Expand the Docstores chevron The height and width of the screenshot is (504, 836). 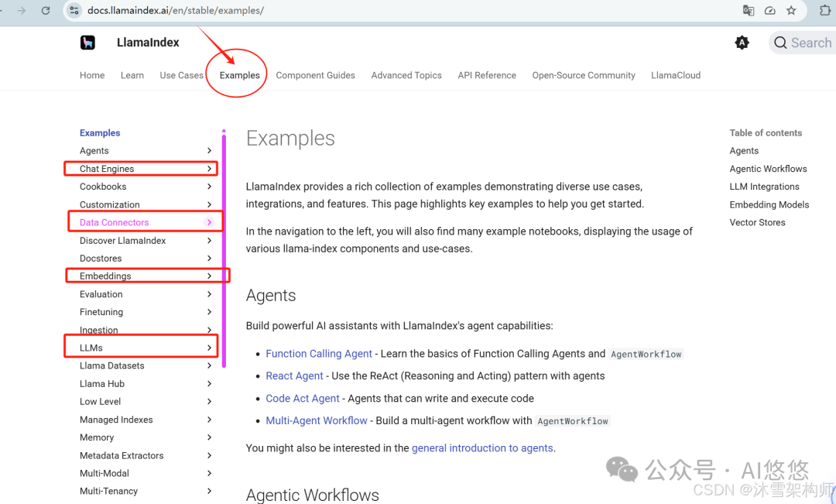coord(210,258)
